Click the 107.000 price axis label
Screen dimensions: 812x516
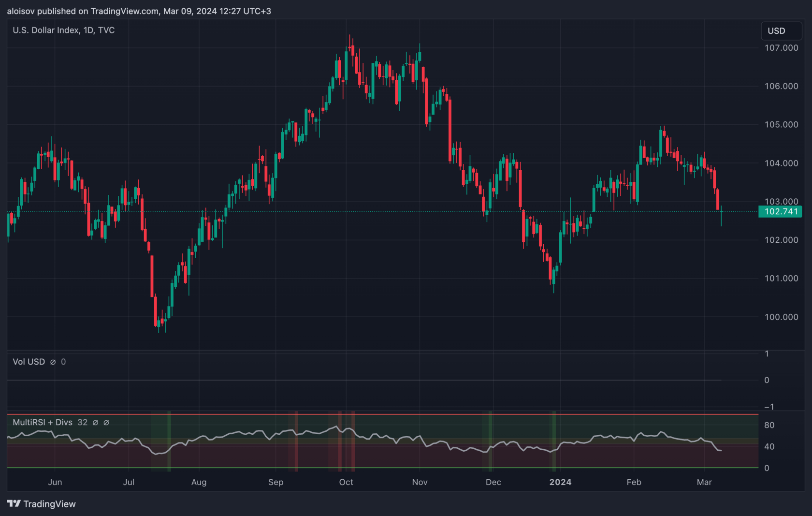point(781,48)
